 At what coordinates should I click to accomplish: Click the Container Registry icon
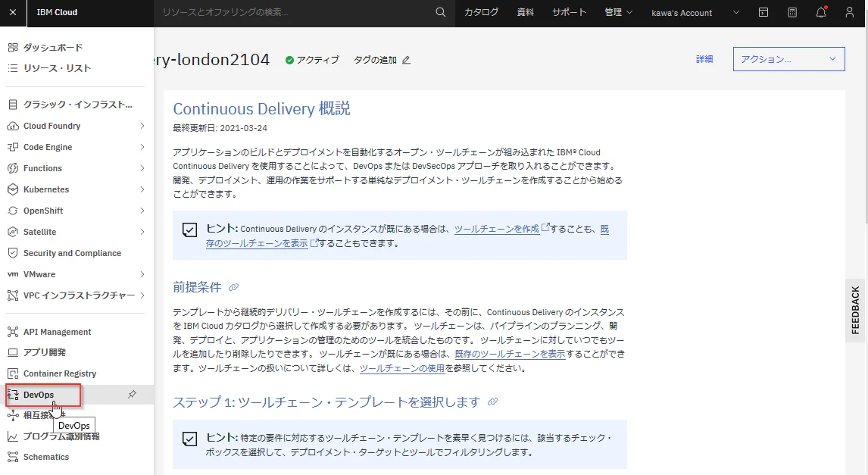(x=13, y=373)
